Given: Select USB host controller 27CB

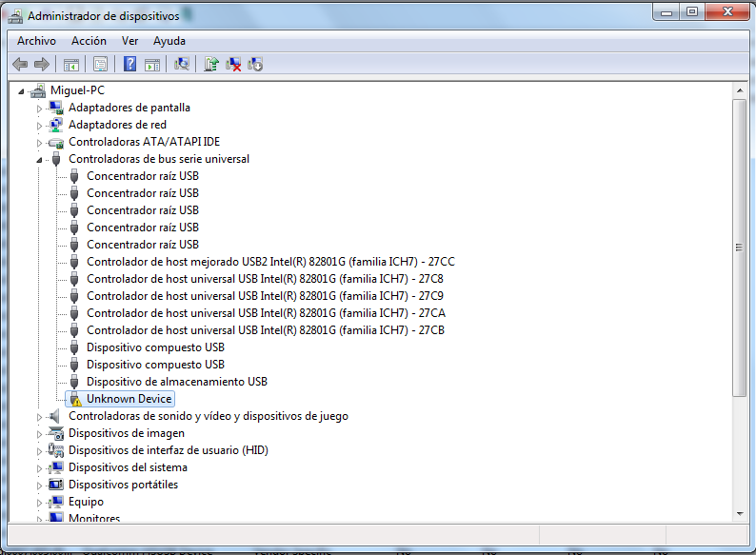Looking at the screenshot, I should 266,329.
